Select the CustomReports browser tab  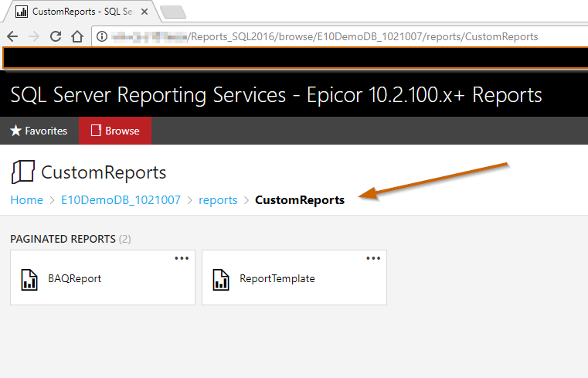click(x=82, y=12)
